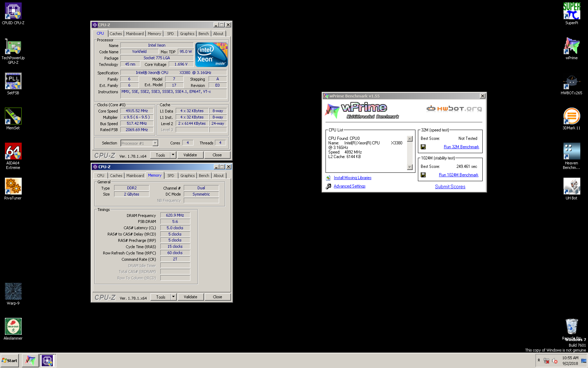This screenshot has height=368, width=588.
Task: Open Mainboard tab in the lower CPU-Z window
Action: tap(135, 176)
